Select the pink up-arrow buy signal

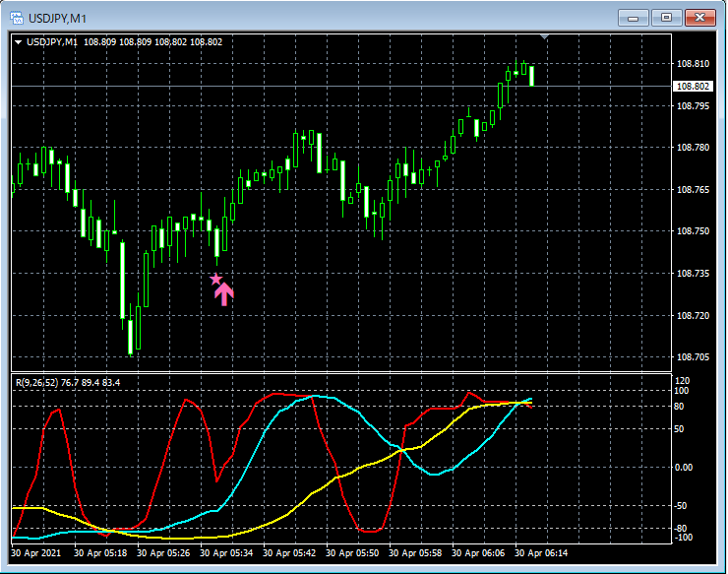click(224, 293)
